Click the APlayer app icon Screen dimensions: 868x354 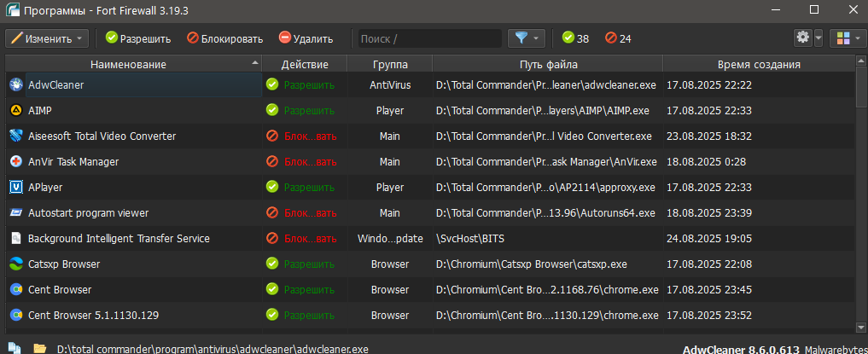[16, 187]
